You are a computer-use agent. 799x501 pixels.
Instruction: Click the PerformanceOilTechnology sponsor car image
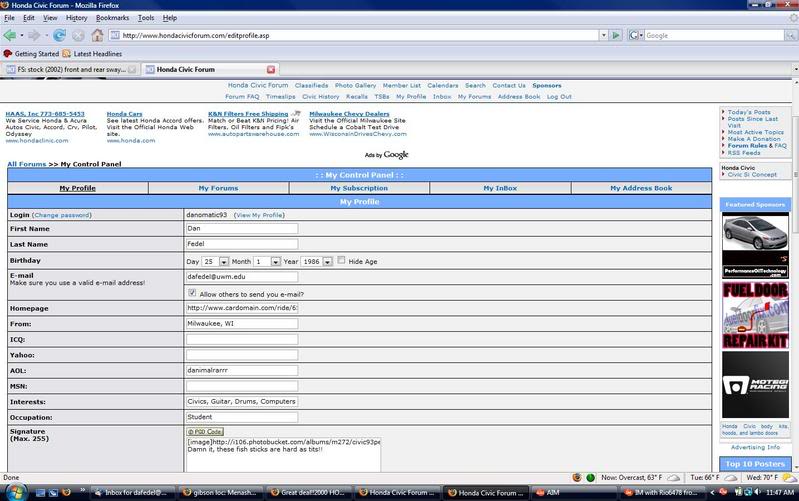point(755,246)
